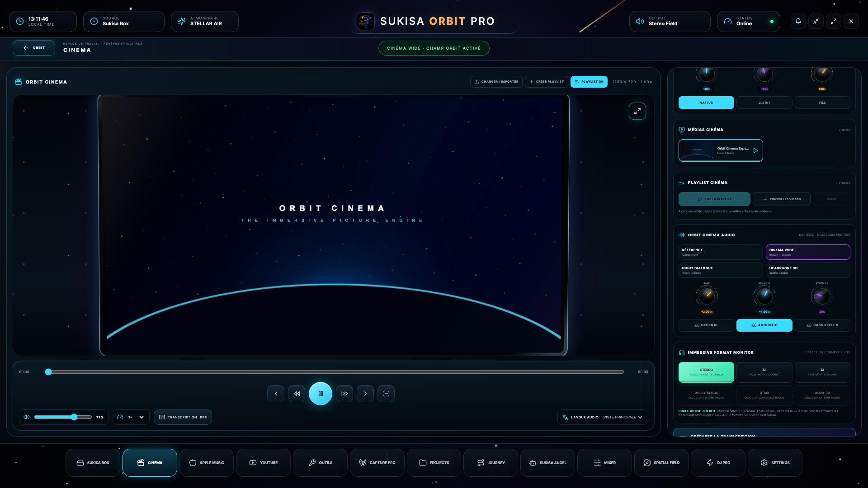This screenshot has width=868, height=488.
Task: Switch to Apple Music in the dock
Action: click(207, 463)
